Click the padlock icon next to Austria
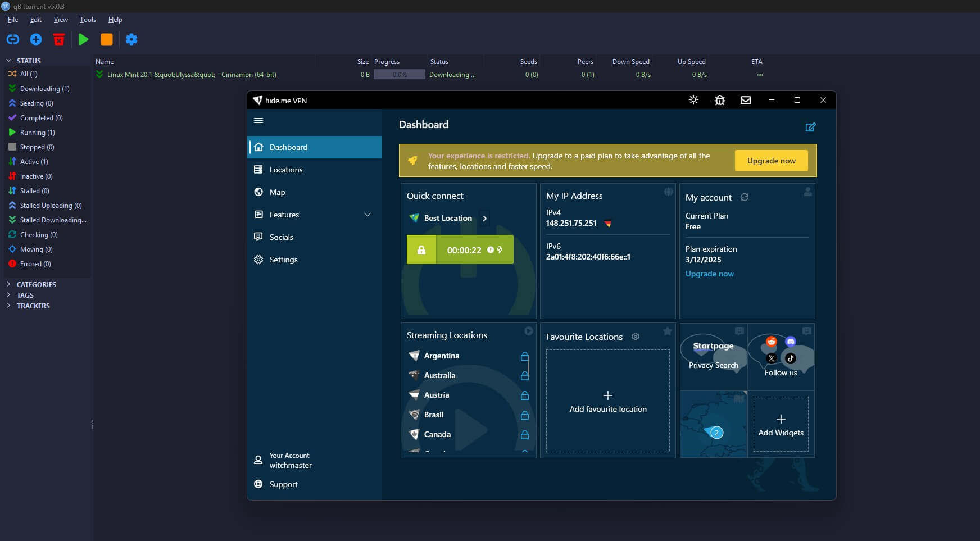Viewport: 980px width, 541px height. coord(525,395)
